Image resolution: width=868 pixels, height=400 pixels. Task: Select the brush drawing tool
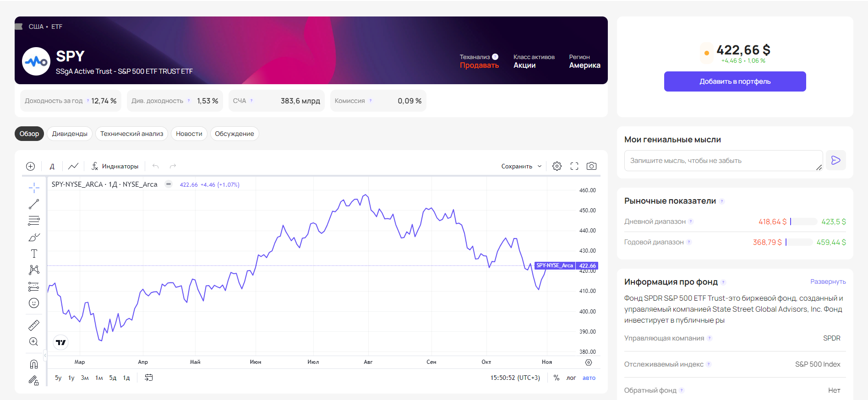click(34, 237)
